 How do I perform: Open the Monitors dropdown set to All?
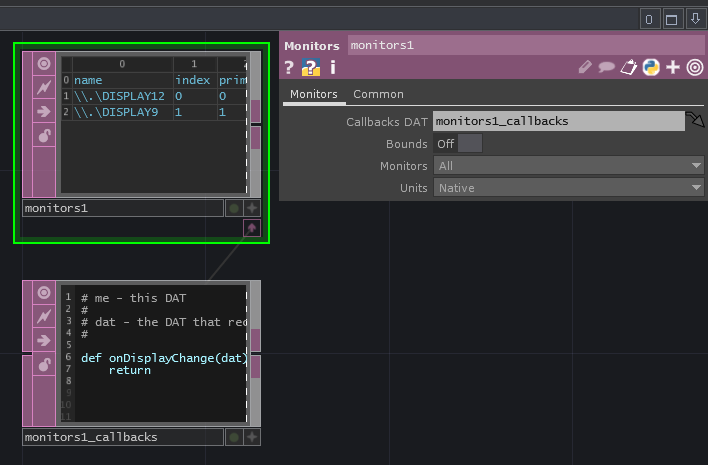click(569, 166)
